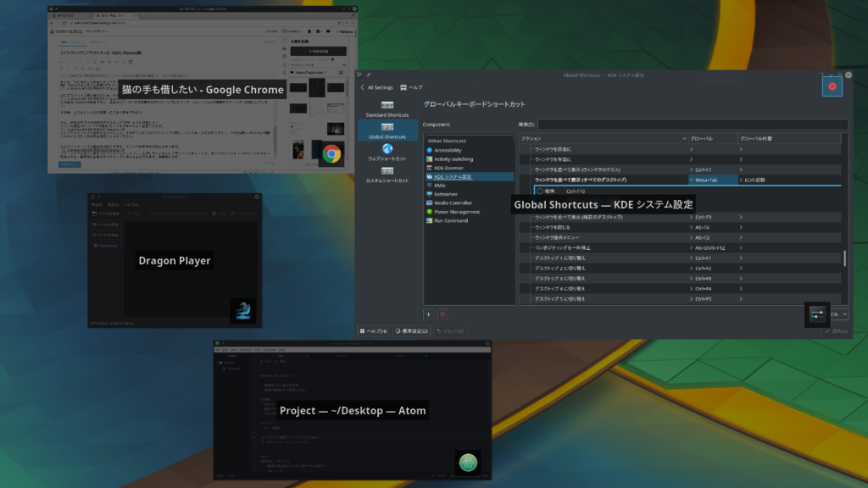Open the Meta+Tab global shortcut cell
This screenshot has width=868, height=488.
coord(713,180)
